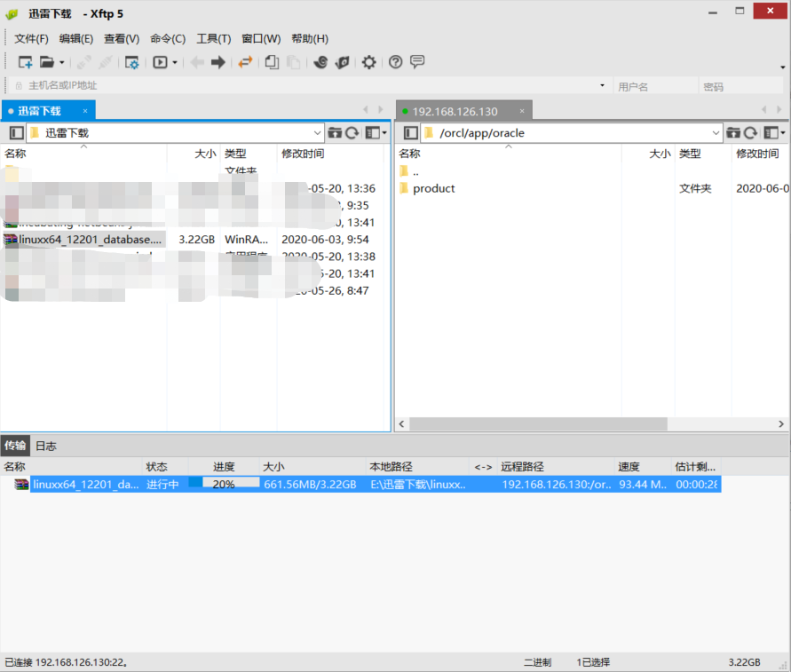Click the left arrow transfer icon

(197, 62)
